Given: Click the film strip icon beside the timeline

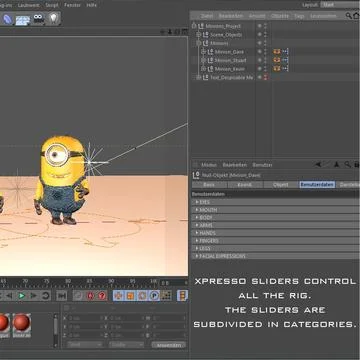Looking at the screenshot, I should (x=183, y=295).
